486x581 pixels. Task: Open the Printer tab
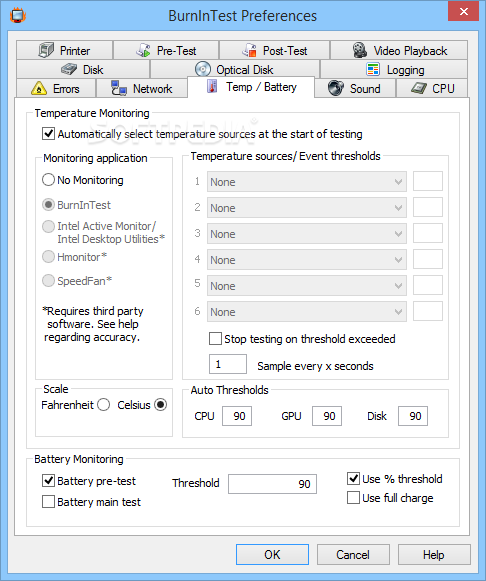pos(64,50)
